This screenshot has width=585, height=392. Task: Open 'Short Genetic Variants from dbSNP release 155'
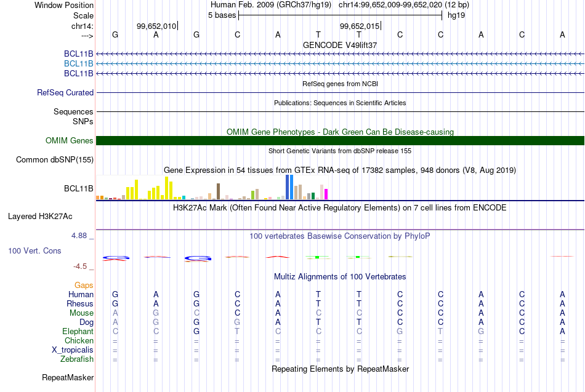click(340, 151)
